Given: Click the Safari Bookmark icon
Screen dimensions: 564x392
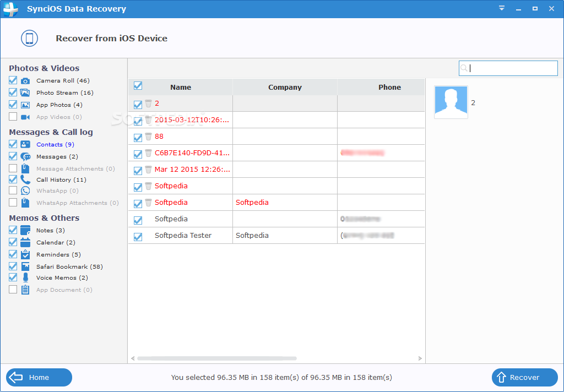Looking at the screenshot, I should click(25, 266).
